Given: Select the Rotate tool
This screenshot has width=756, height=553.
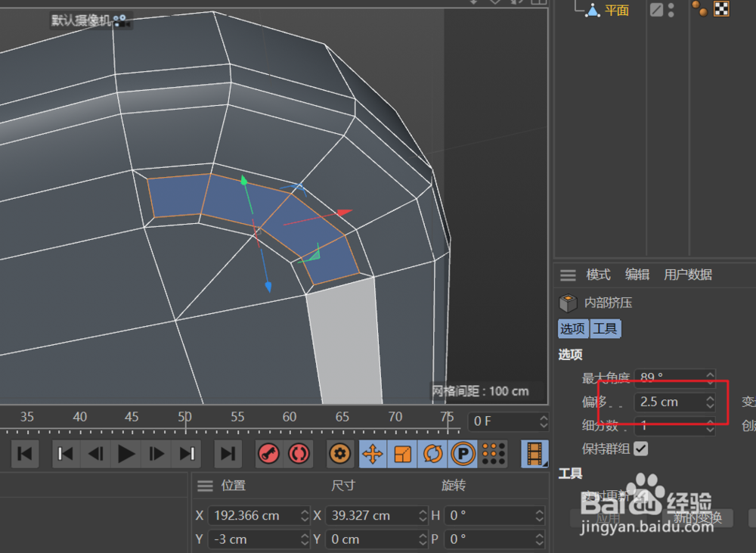Looking at the screenshot, I should coord(433,454).
